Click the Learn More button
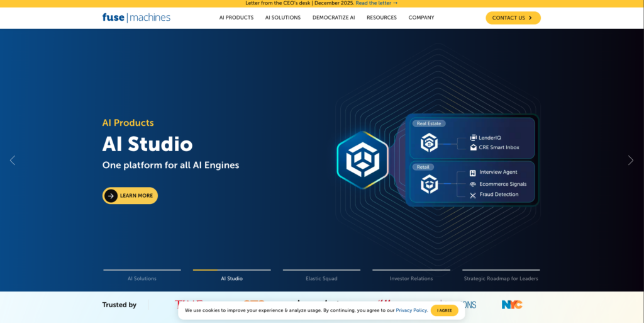The image size is (644, 323). (130, 196)
